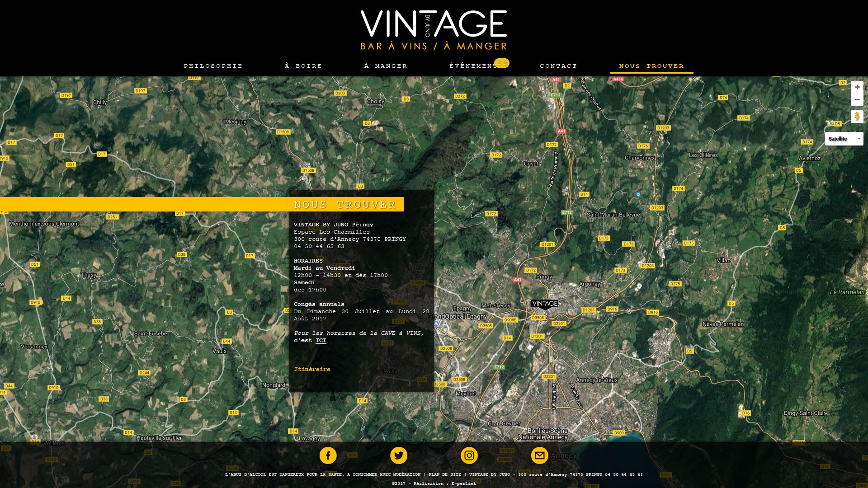
Task: Click the Saint-Martin-Bellevue map label
Action: point(613,215)
